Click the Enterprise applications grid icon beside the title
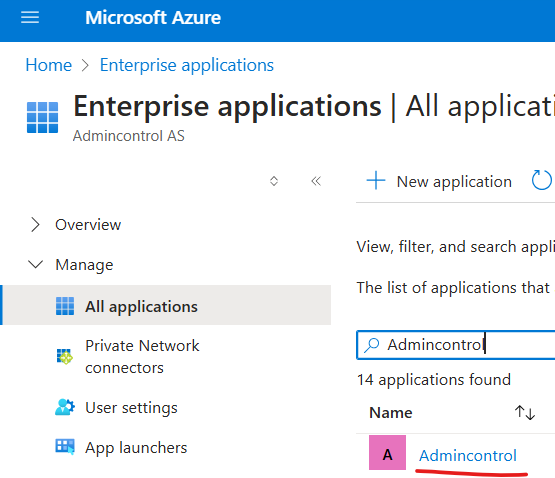555x478 pixels. [x=42, y=117]
